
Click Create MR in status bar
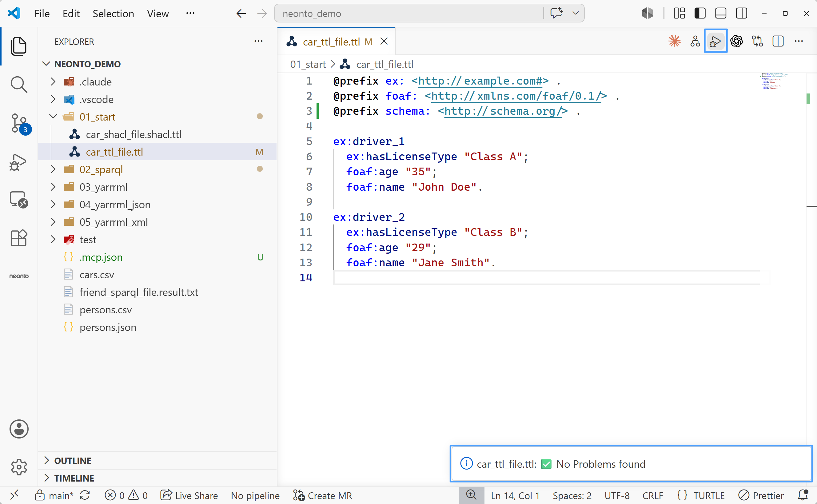pos(322,496)
